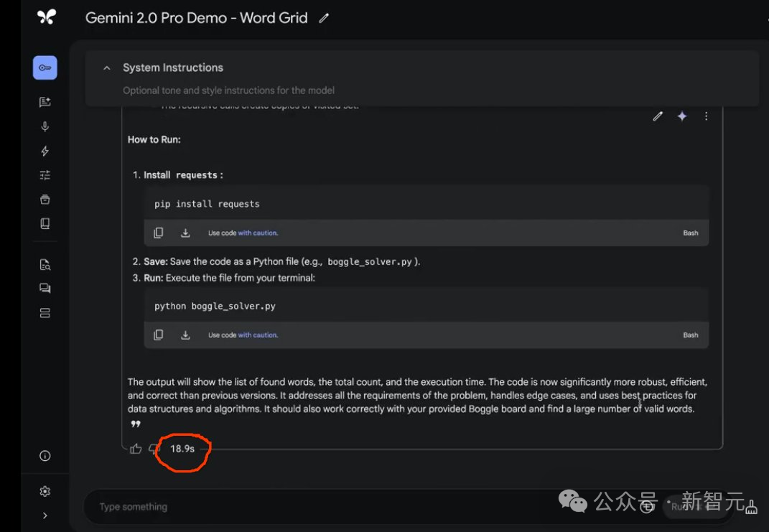Copy the pip install requests code

coord(159,233)
